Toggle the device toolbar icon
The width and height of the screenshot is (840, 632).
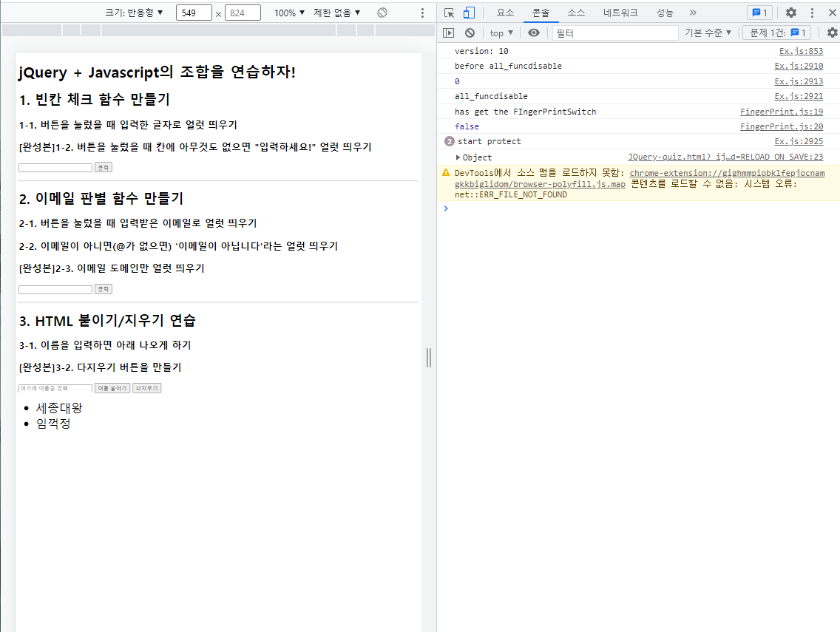point(469,13)
